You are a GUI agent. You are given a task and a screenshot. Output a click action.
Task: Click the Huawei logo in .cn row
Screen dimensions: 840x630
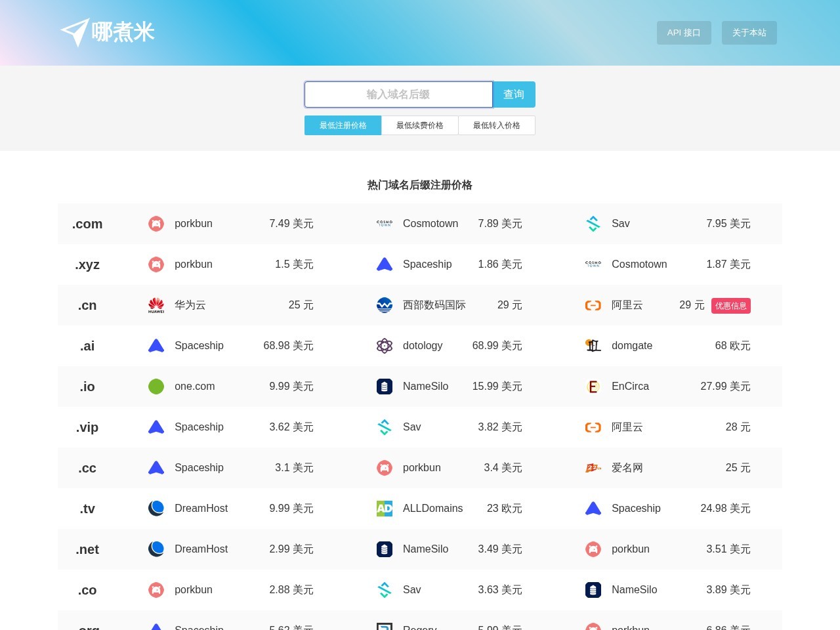[x=156, y=305]
